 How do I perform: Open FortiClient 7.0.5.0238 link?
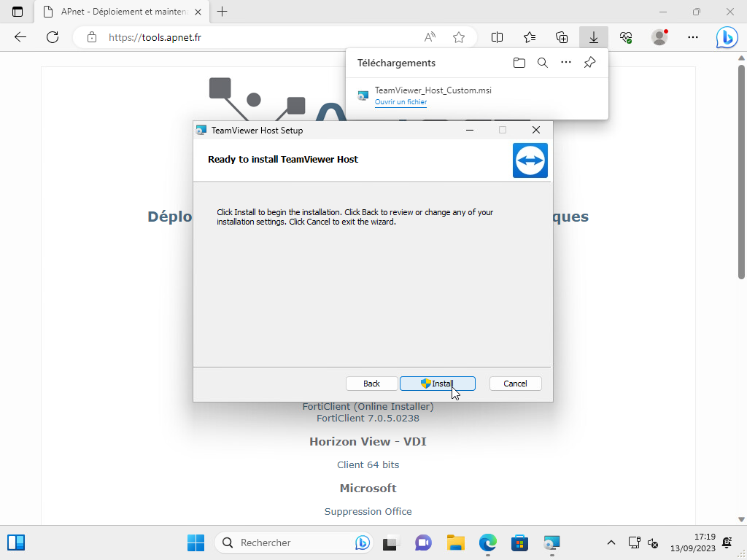click(368, 418)
